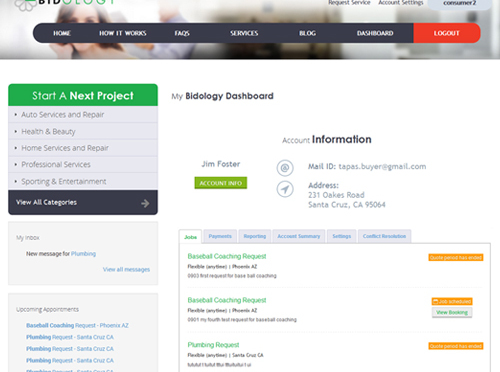Click the mail ID envelope icon

coord(285,168)
